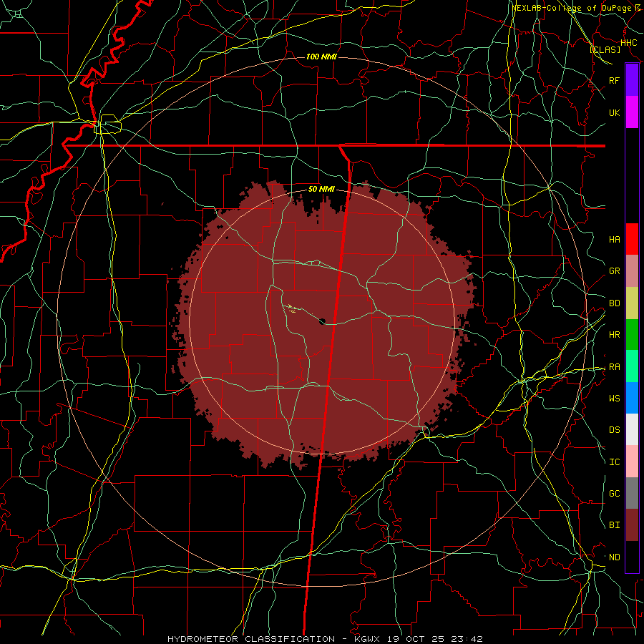Click the "IC" legend label

coord(614,462)
